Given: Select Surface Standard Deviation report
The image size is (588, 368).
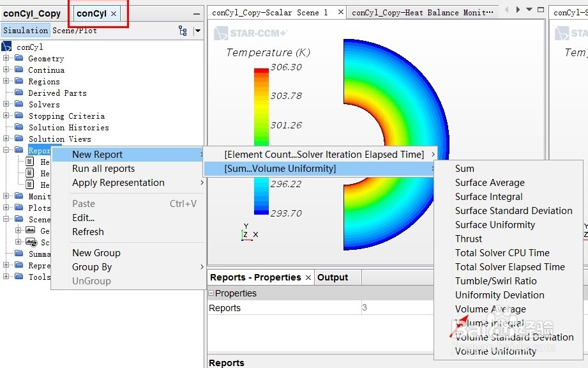Looking at the screenshot, I should pyautogui.click(x=513, y=211).
